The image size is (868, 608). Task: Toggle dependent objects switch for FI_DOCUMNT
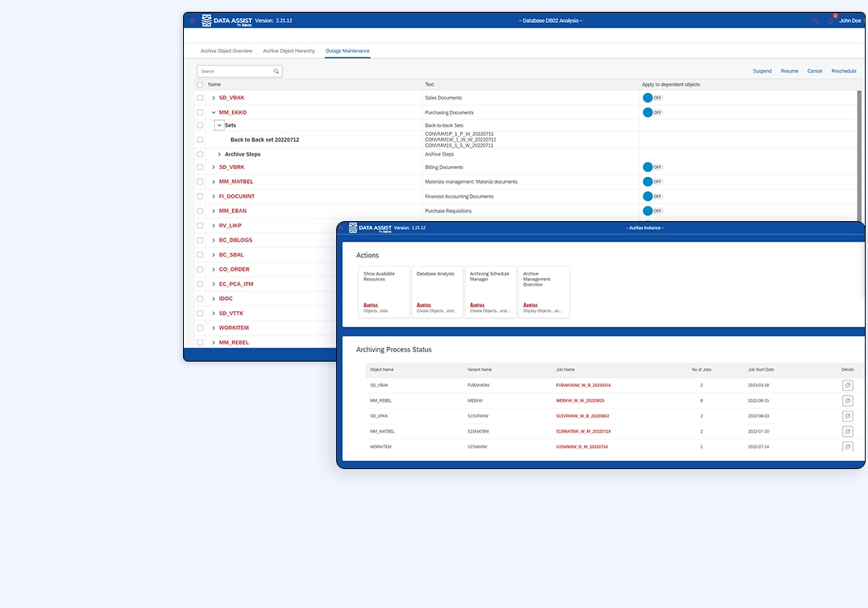coord(653,197)
